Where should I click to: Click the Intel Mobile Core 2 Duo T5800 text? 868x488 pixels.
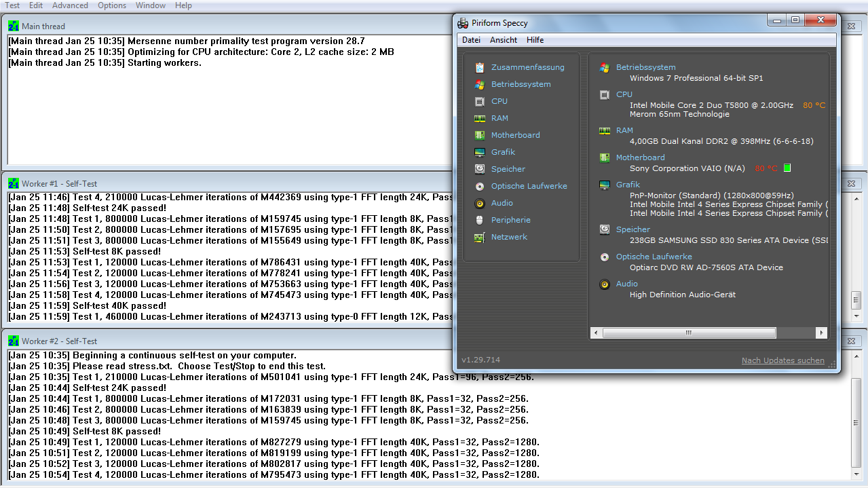[x=711, y=105]
